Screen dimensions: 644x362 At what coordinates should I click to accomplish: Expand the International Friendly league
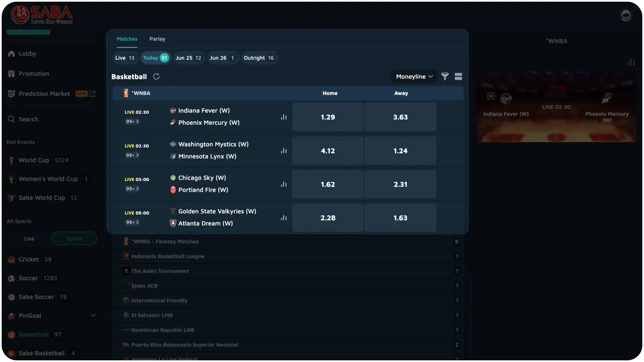coord(288,300)
